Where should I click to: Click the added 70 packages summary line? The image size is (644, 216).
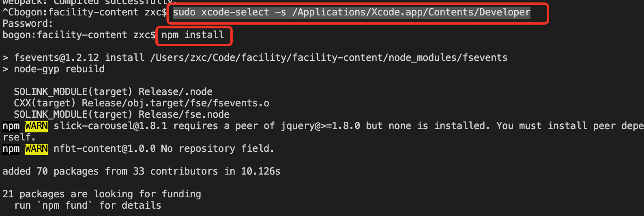click(x=142, y=172)
